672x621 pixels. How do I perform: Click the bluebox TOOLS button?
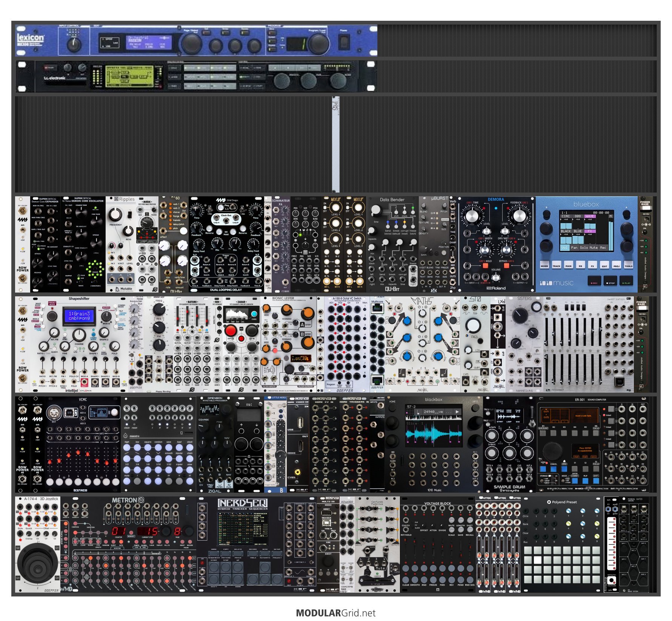(x=629, y=264)
